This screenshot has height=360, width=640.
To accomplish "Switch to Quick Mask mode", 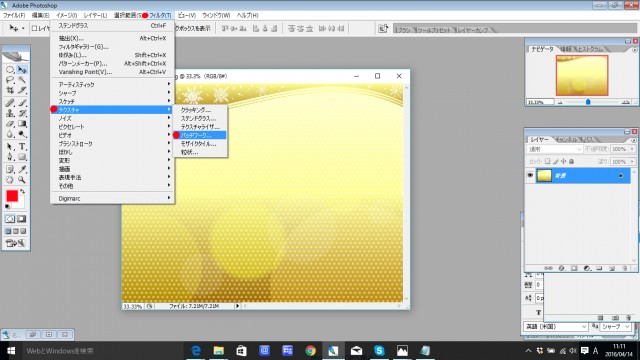I will click(x=22, y=219).
